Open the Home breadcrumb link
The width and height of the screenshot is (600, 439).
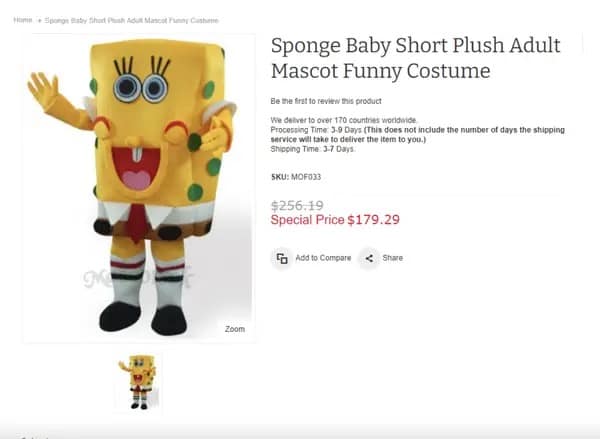pos(22,20)
